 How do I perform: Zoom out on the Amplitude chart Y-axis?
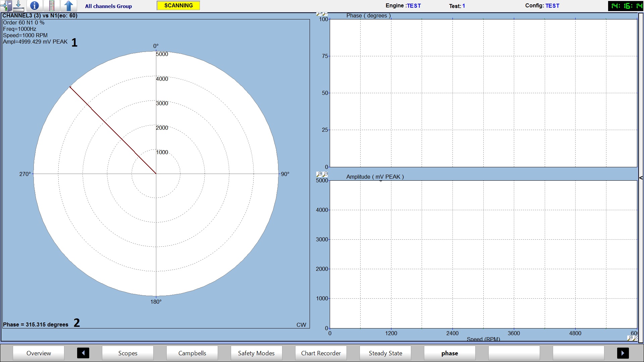pos(325,174)
